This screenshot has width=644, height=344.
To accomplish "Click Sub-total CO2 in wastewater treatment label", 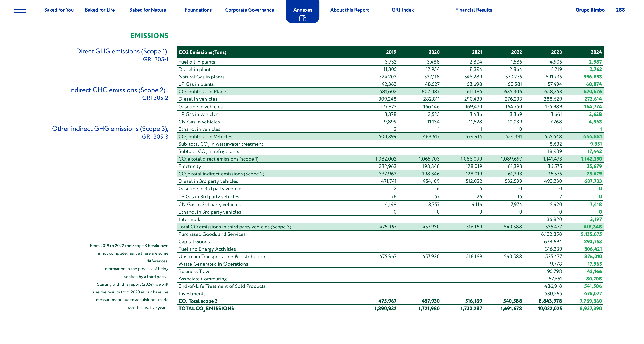I will click(x=221, y=144).
